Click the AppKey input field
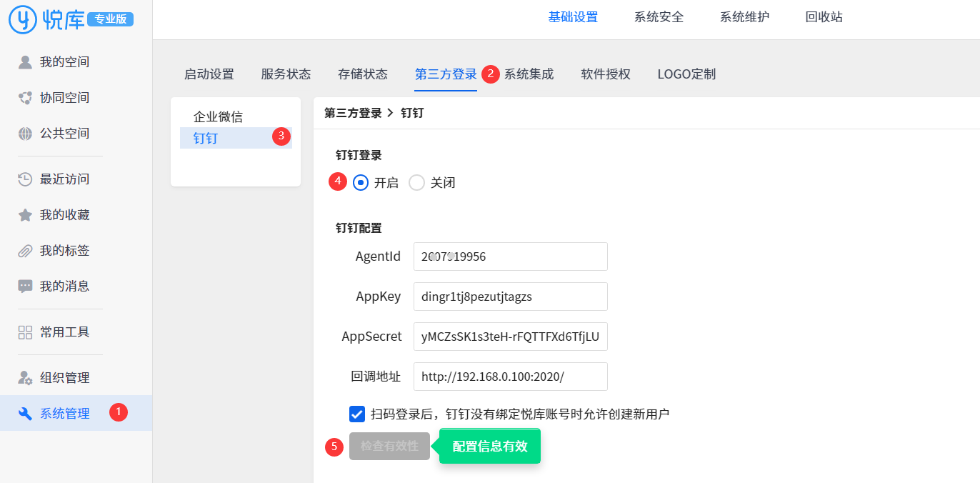980x483 pixels. [510, 297]
